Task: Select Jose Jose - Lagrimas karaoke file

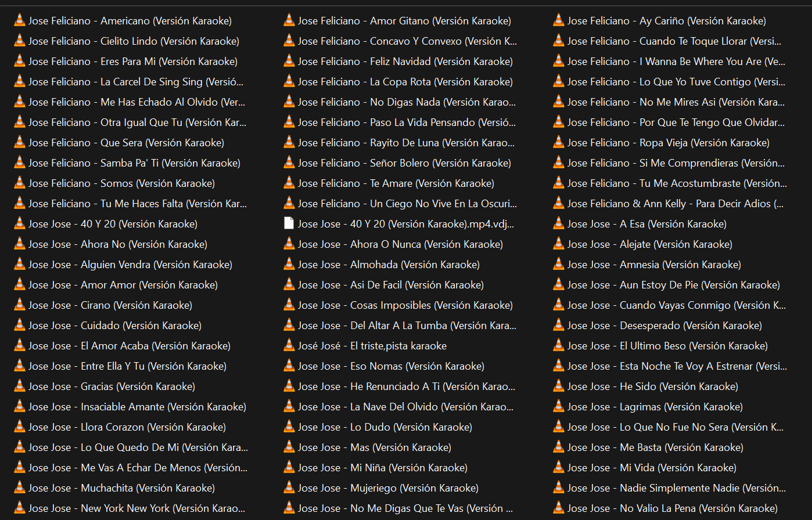Action: pos(655,407)
